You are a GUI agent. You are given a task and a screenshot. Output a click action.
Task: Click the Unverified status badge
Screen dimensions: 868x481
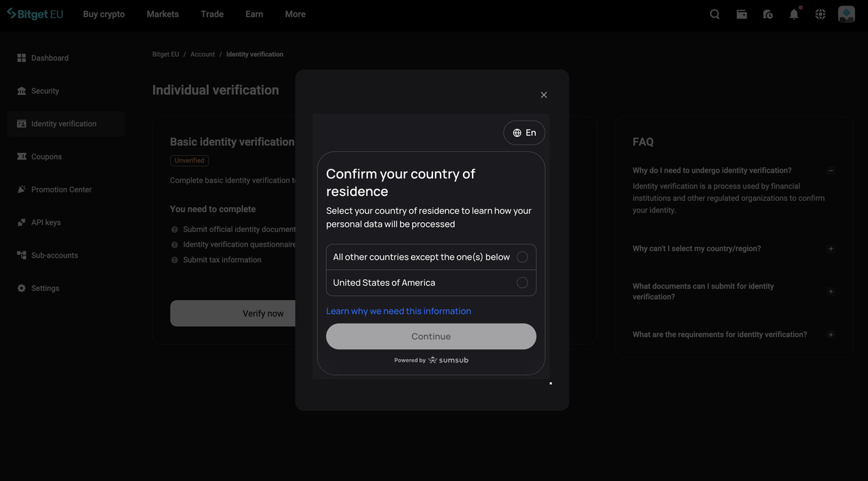click(189, 160)
